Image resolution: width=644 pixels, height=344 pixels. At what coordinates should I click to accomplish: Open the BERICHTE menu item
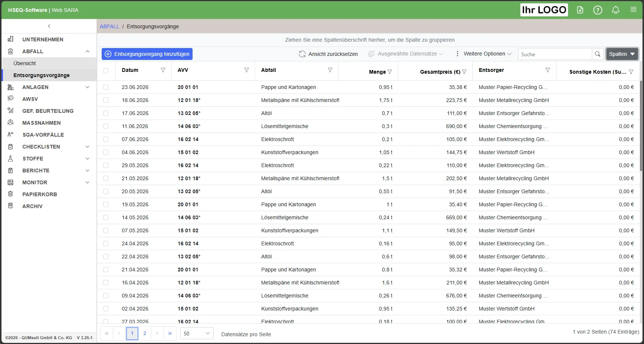click(49, 171)
